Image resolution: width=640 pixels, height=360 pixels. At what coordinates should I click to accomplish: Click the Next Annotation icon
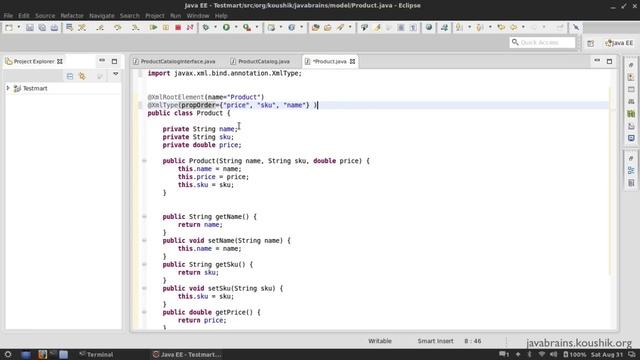coord(459,27)
